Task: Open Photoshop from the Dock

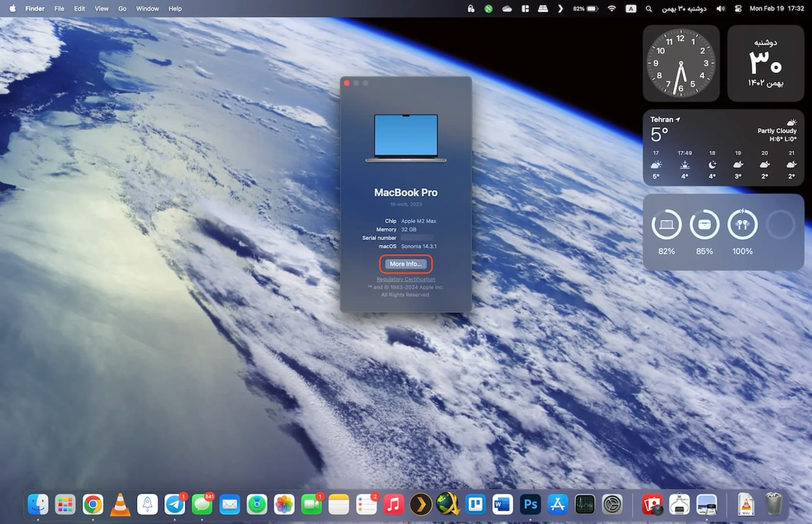Action: coord(530,504)
